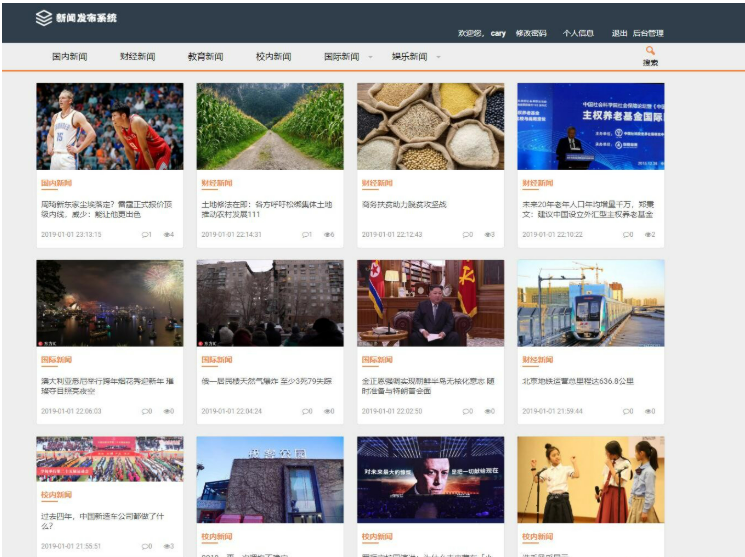Open the subway train thumbnail
Viewport: 745px width, 557px height.
pyautogui.click(x=591, y=303)
